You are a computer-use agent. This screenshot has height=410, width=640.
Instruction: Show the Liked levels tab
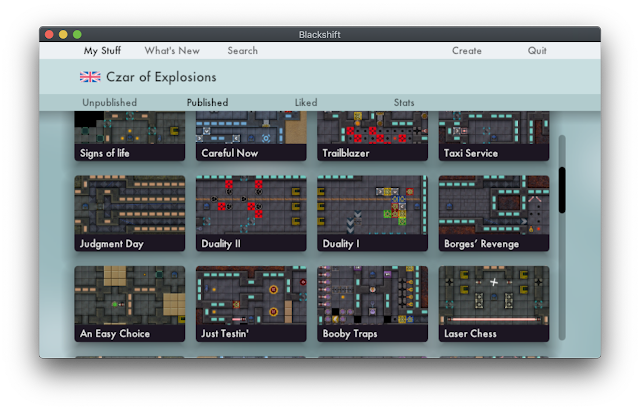(x=306, y=102)
